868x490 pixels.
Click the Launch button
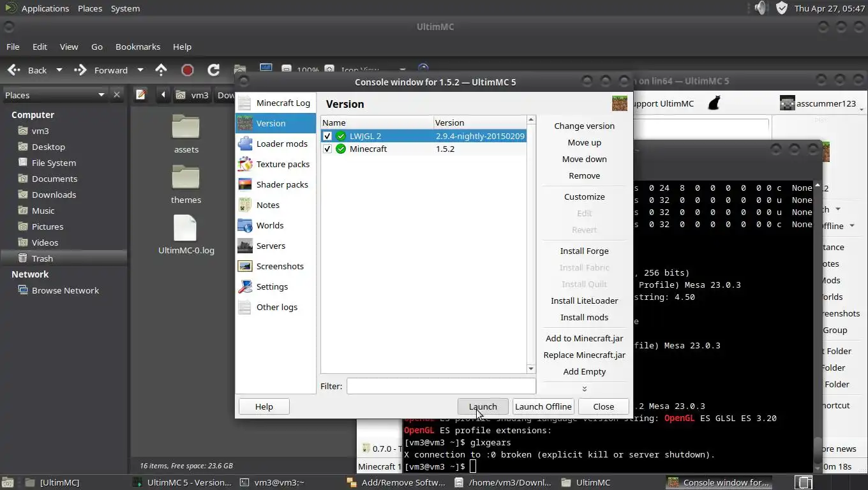point(483,406)
